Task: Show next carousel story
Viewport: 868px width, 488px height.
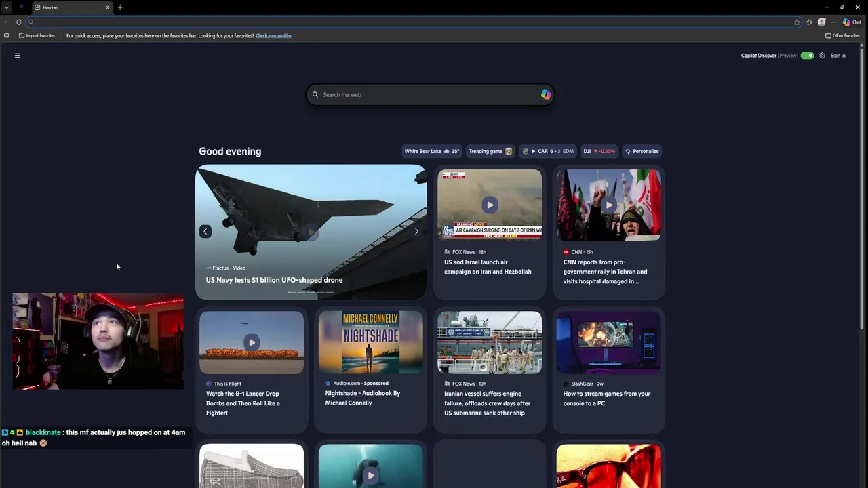Action: coord(416,232)
